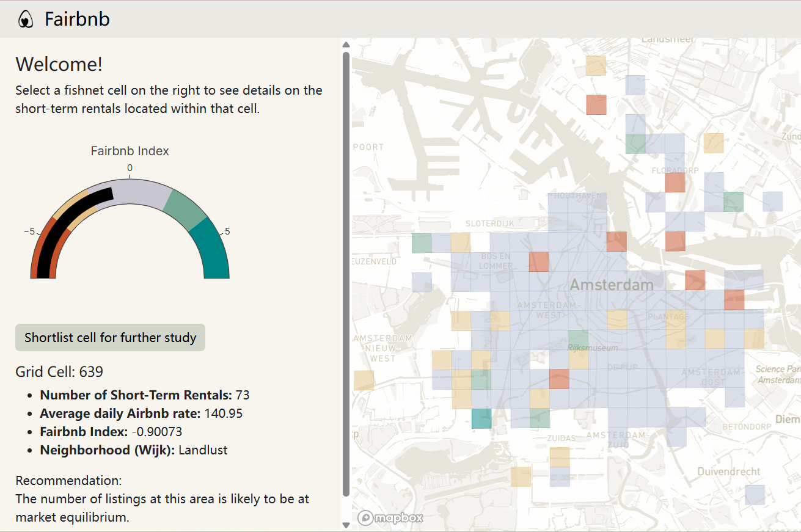
Task: Click the "AMSTERDAM-OOST" map label
Action: click(x=712, y=376)
